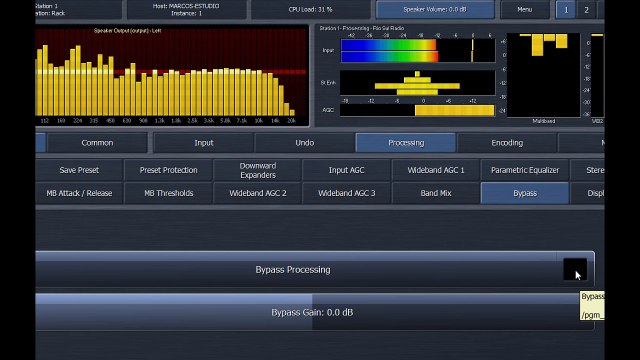Open the Processing tab

[406, 143]
